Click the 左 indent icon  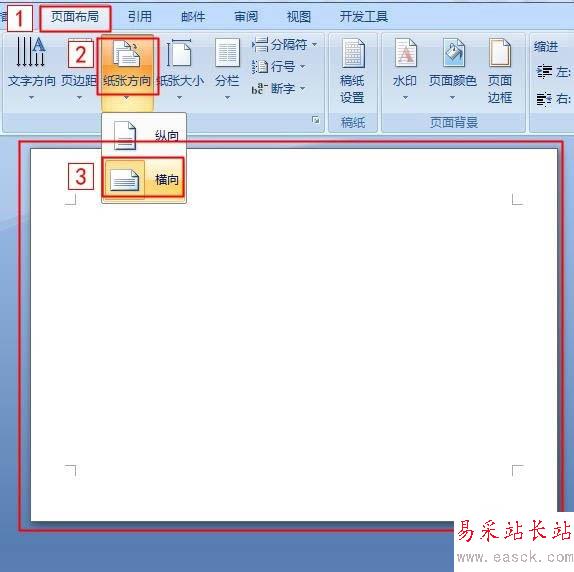coord(544,71)
